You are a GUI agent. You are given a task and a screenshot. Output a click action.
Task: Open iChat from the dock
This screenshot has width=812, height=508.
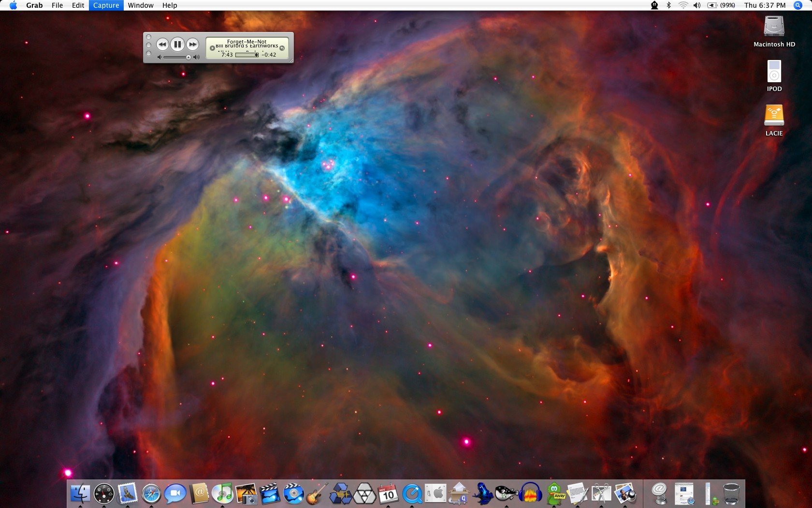[x=175, y=493]
